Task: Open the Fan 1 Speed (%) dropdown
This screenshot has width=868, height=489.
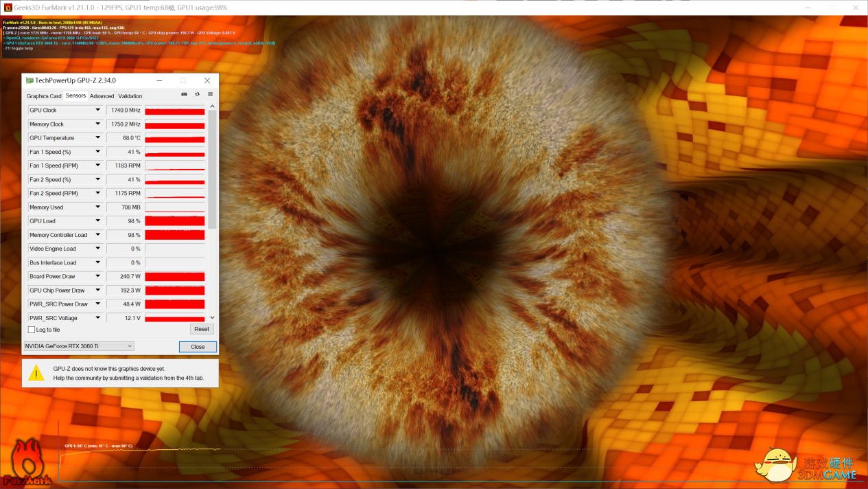Action: 97,152
